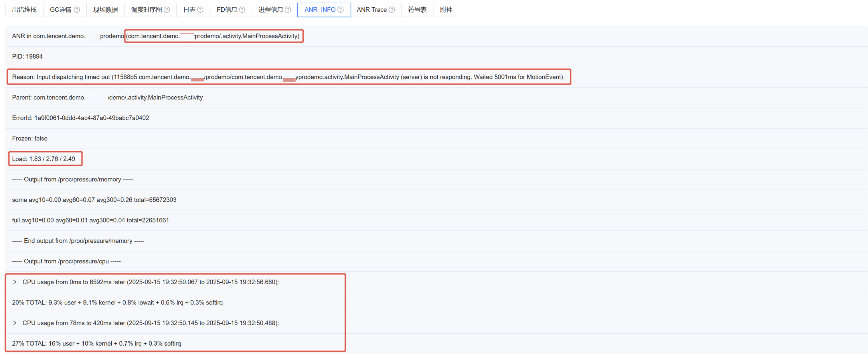Expand CPU usage from 0ms to 6592ms
This screenshot has width=868, height=363.
15,282
